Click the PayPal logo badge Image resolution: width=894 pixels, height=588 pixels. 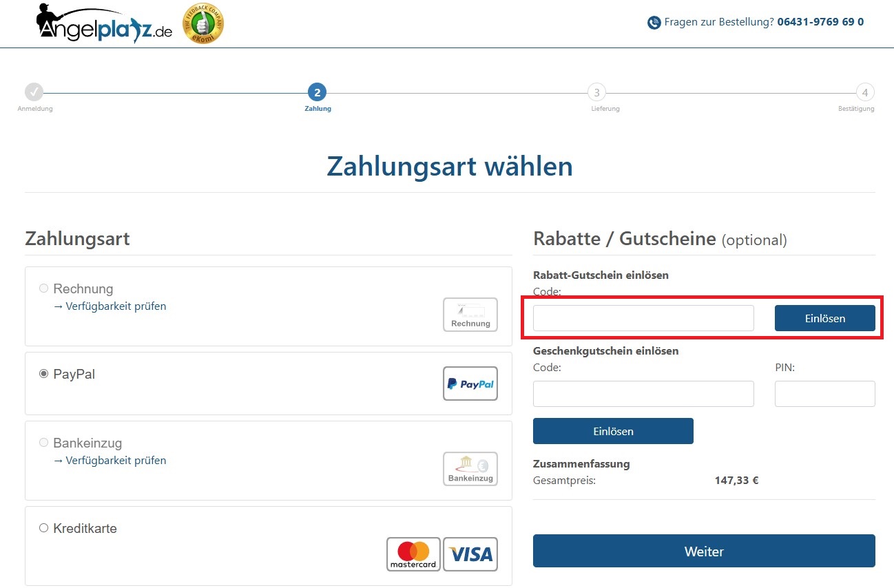click(x=470, y=384)
